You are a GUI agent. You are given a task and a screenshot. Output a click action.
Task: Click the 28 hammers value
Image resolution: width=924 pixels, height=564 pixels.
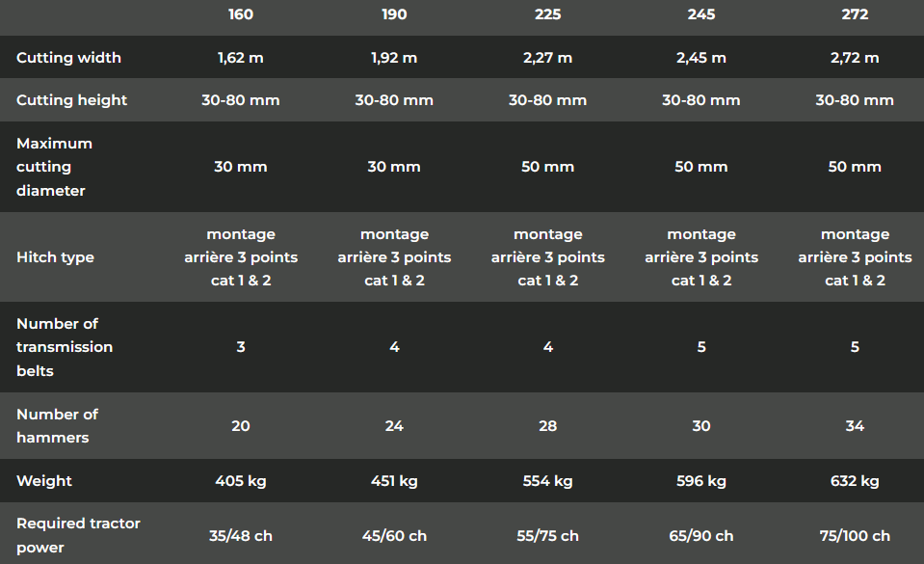point(548,426)
